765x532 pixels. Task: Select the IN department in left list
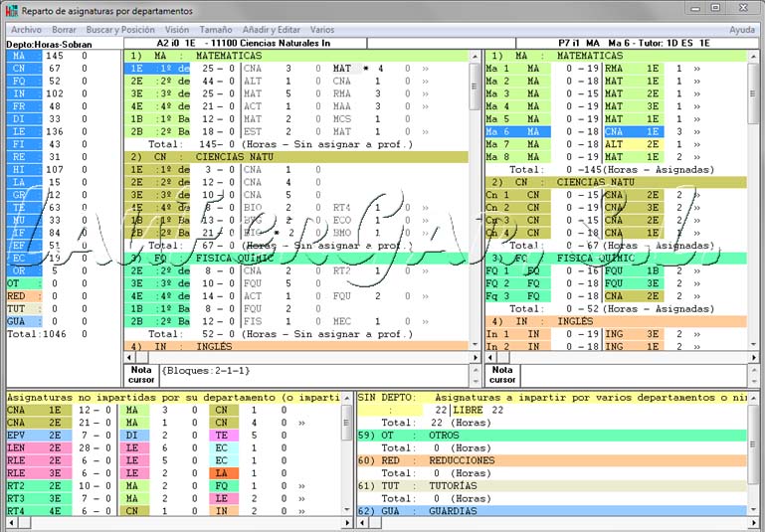pyautogui.click(x=18, y=93)
